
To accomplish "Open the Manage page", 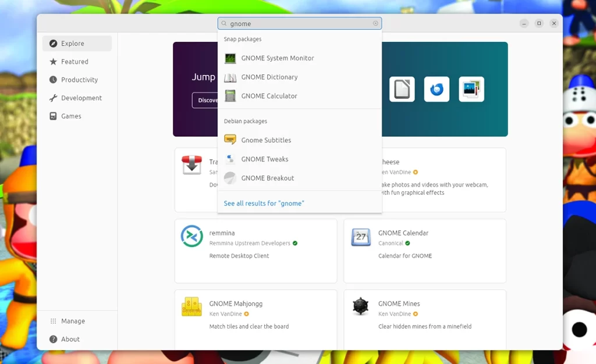I will (x=77, y=321).
